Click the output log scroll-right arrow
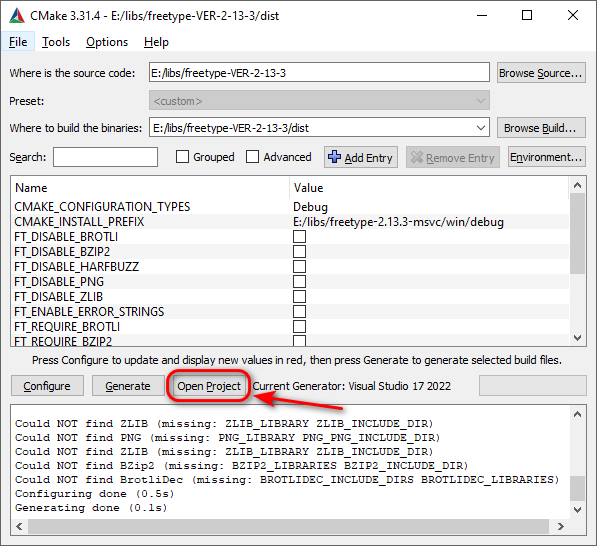 [x=560, y=526]
